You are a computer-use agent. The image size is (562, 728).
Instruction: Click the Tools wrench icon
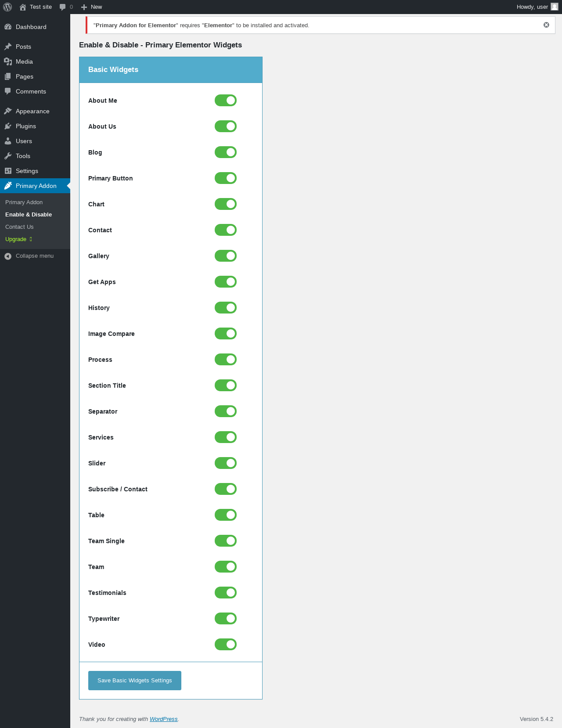[8, 156]
